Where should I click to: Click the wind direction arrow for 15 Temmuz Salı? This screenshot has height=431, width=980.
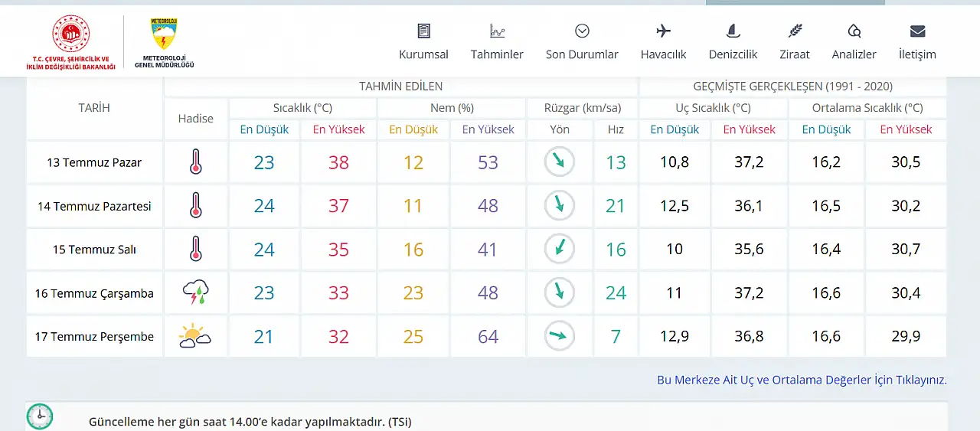[x=560, y=250]
